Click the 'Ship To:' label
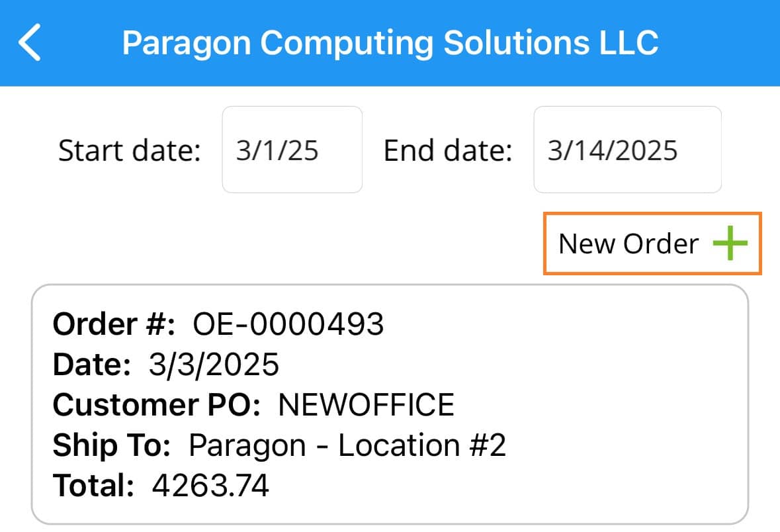The image size is (780, 532). pos(111,445)
